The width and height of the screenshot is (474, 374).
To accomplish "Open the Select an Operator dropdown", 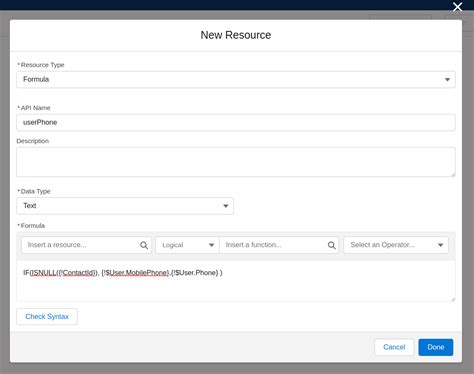I will coord(396,245).
